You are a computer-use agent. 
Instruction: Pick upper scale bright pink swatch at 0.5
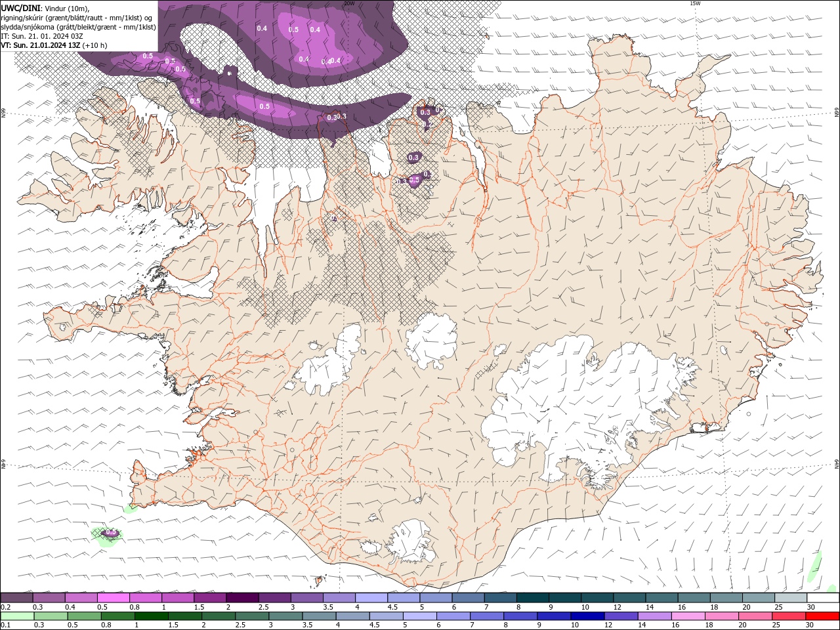pos(113,598)
